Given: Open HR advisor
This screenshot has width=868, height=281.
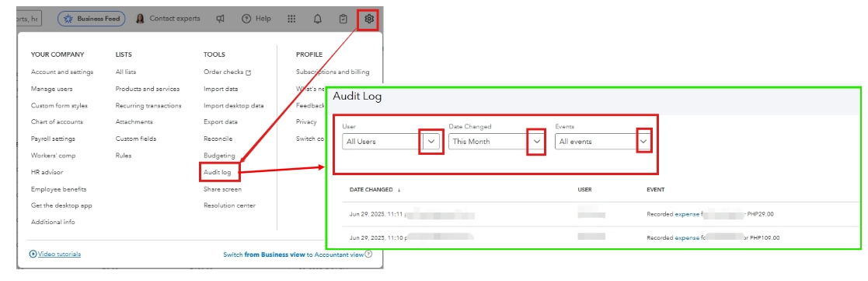Looking at the screenshot, I should click(x=47, y=172).
